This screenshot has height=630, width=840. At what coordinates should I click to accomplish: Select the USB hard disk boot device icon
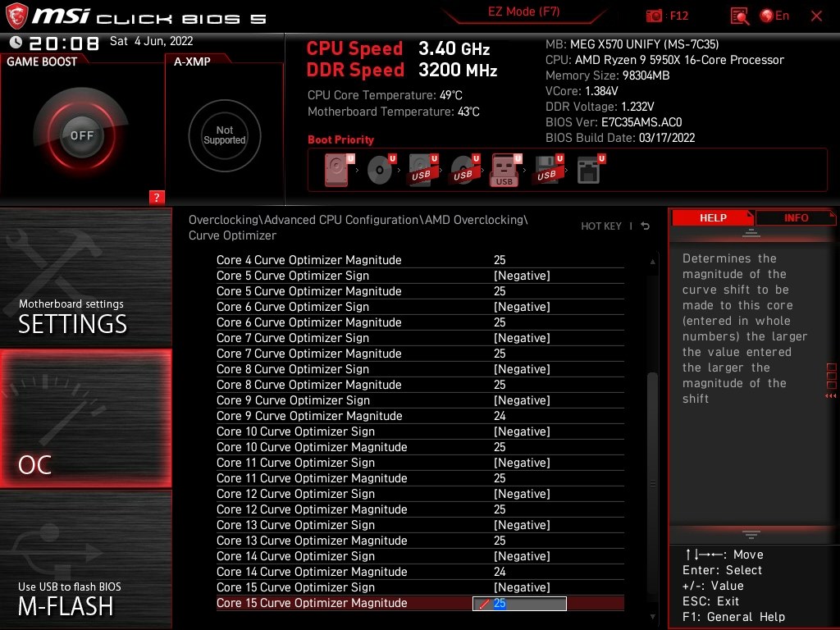(x=423, y=170)
